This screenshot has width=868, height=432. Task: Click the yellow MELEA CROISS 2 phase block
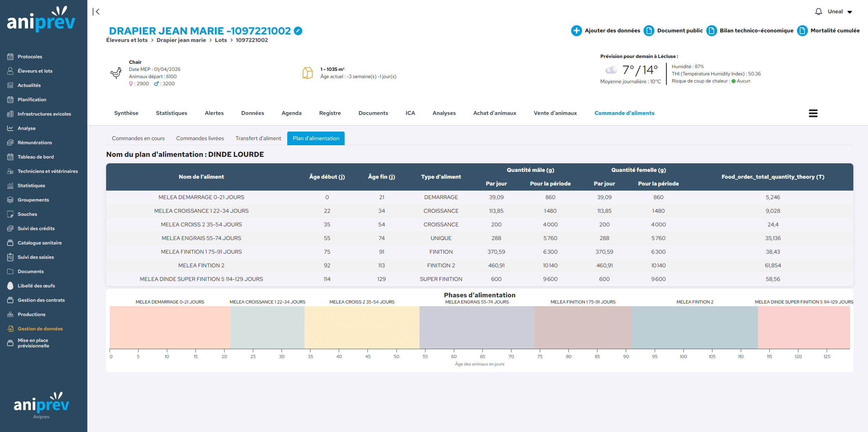pos(362,327)
